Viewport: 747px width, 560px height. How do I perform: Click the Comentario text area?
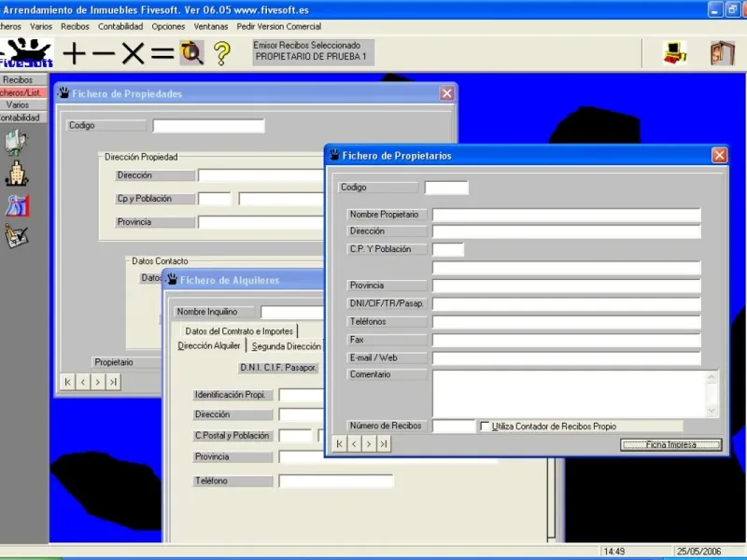coord(569,393)
